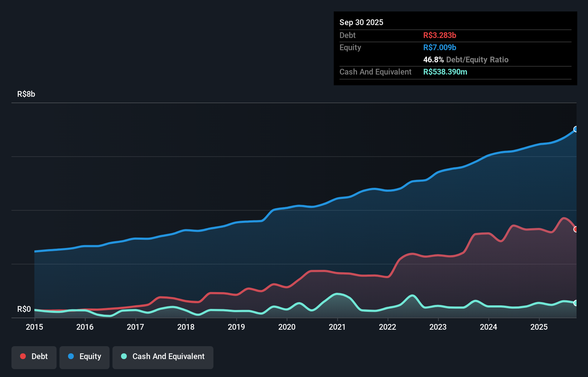Expand the Debt/Equity Ratio row
The width and height of the screenshot is (588, 377).
[x=466, y=59]
